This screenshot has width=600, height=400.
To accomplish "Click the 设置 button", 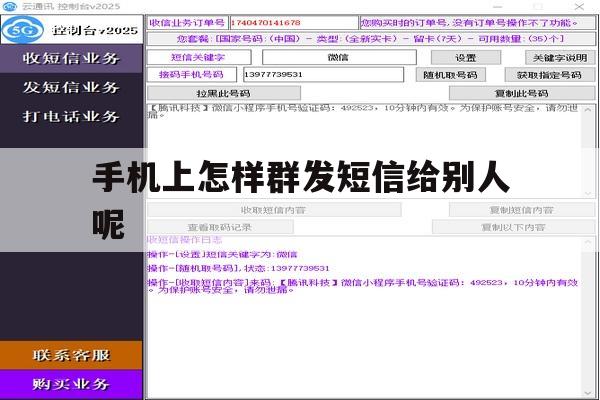I will pos(466,57).
